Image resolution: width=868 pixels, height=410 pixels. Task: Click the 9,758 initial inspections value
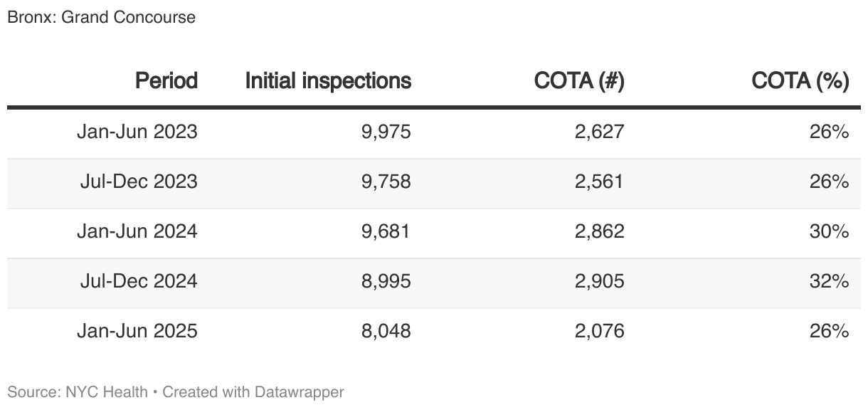click(386, 182)
